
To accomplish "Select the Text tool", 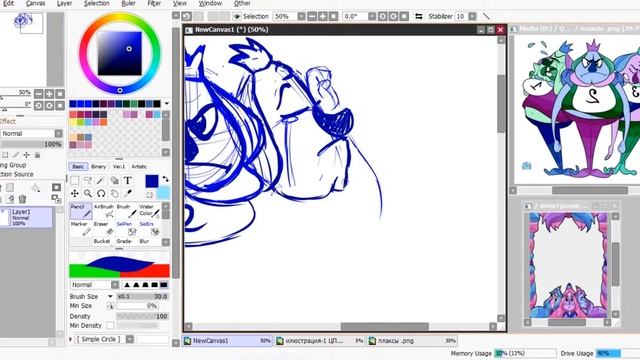I will (x=127, y=180).
